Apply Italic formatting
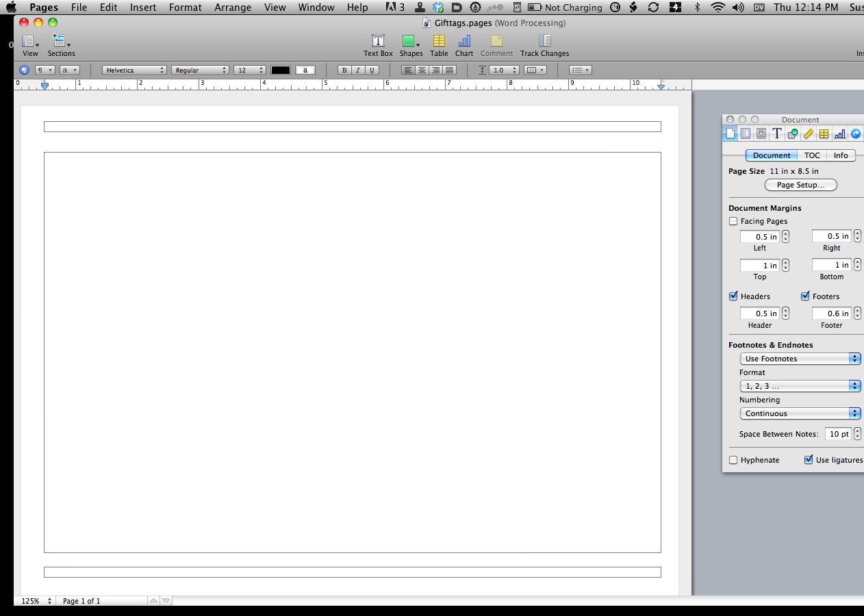The width and height of the screenshot is (864, 616). 358,70
